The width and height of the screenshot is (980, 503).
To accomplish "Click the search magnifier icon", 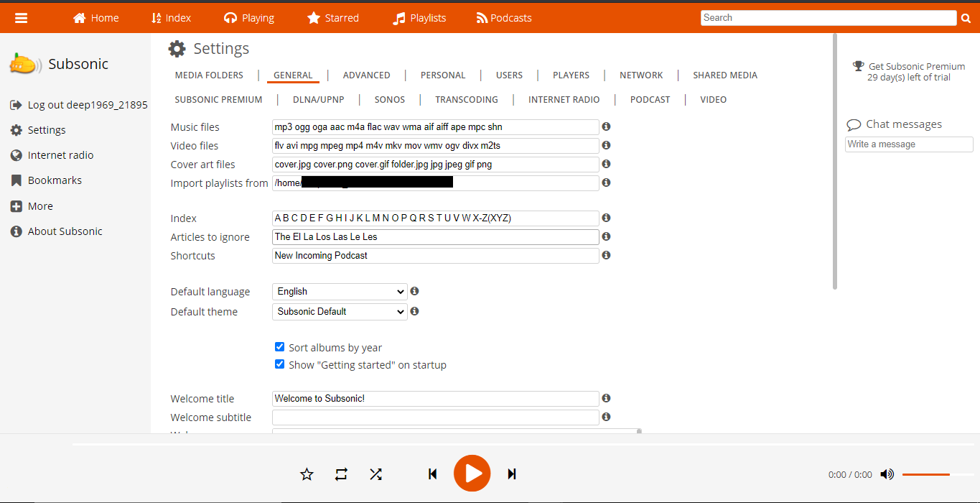I will coord(966,17).
